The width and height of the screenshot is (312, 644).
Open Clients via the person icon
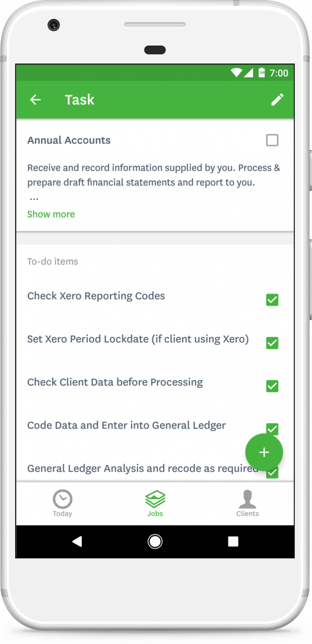(248, 499)
